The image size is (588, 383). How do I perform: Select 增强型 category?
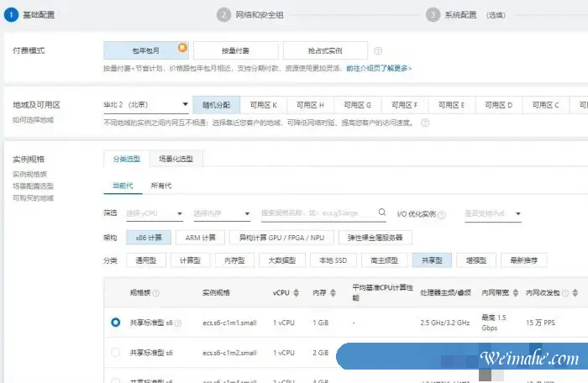coord(476,260)
